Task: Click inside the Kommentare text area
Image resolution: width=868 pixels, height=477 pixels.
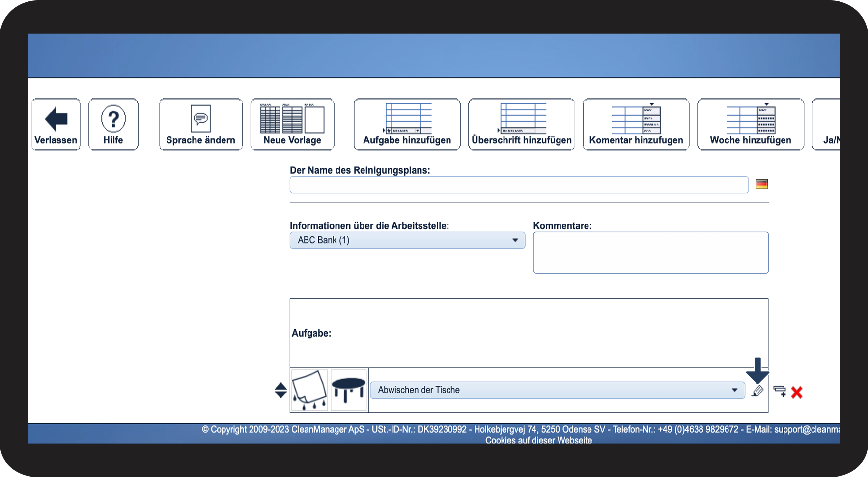Action: pyautogui.click(x=651, y=253)
